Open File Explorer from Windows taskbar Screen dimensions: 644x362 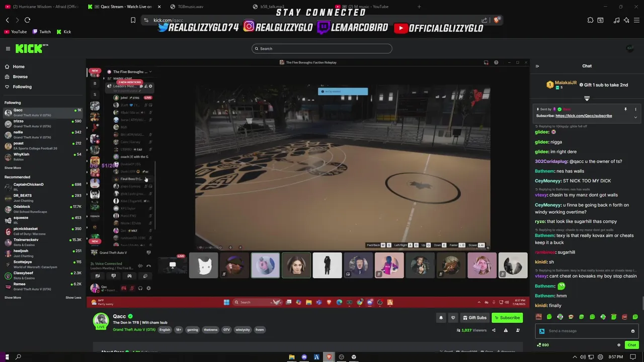click(x=291, y=357)
